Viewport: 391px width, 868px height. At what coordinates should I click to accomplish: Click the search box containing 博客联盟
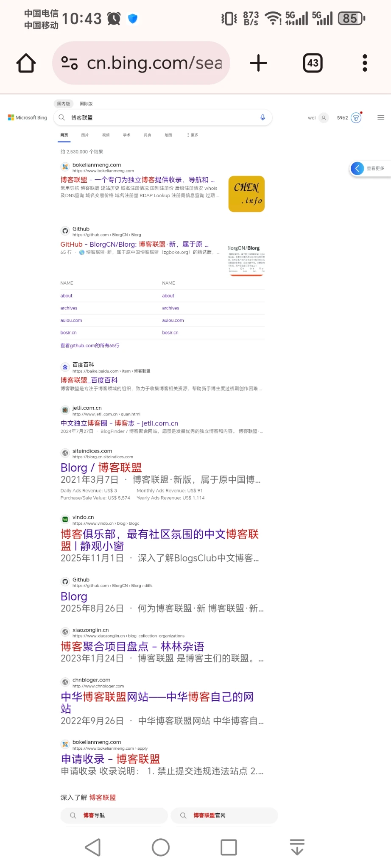tap(163, 117)
